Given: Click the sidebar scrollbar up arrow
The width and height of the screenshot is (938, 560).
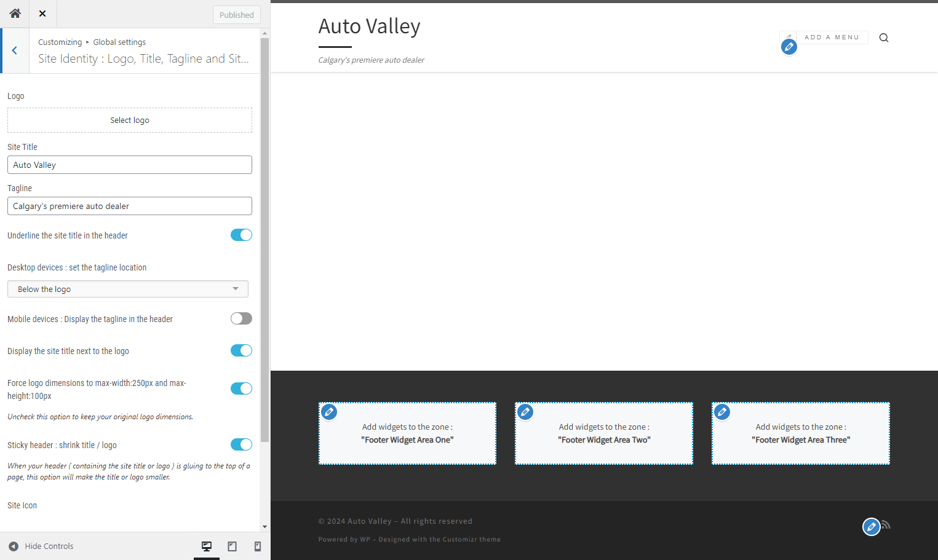Looking at the screenshot, I should [x=264, y=33].
